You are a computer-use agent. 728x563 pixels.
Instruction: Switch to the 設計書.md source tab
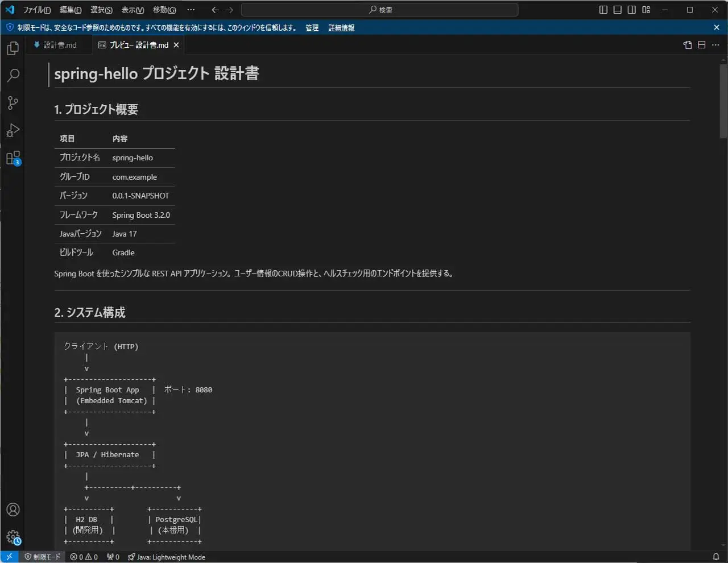tap(56, 45)
